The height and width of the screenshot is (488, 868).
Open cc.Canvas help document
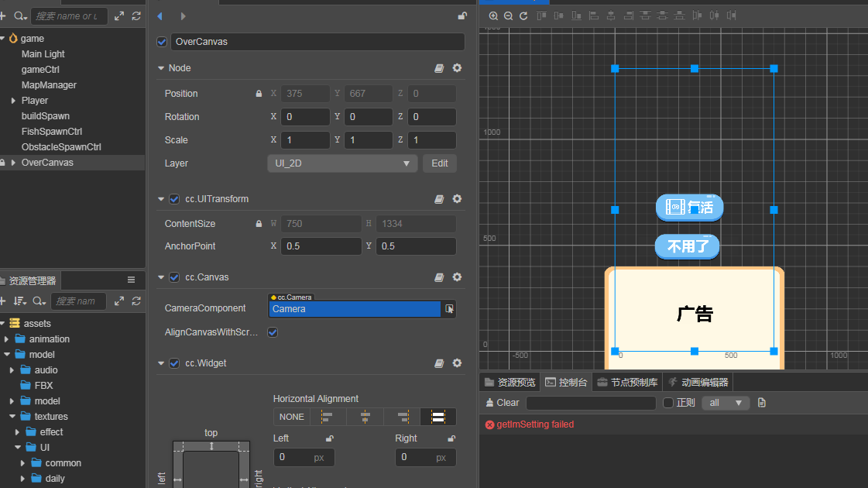pos(439,277)
